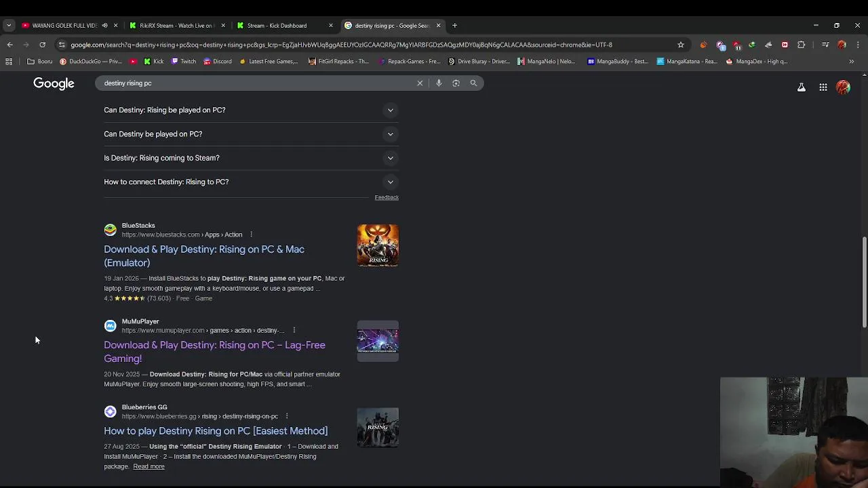This screenshot has height=488, width=868.
Task: Open the Chrome profile avatar in the toolbar
Action: coord(842,45)
